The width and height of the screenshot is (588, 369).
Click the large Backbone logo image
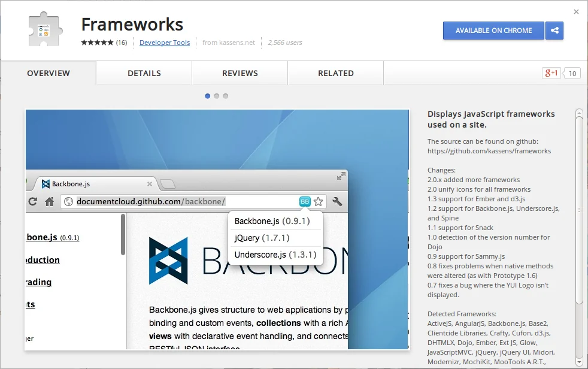(x=168, y=260)
